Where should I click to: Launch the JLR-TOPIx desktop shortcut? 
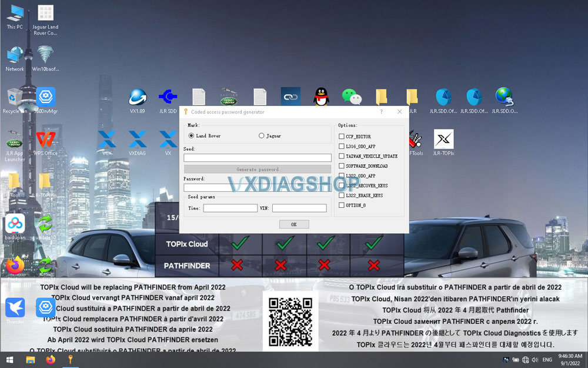(443, 142)
